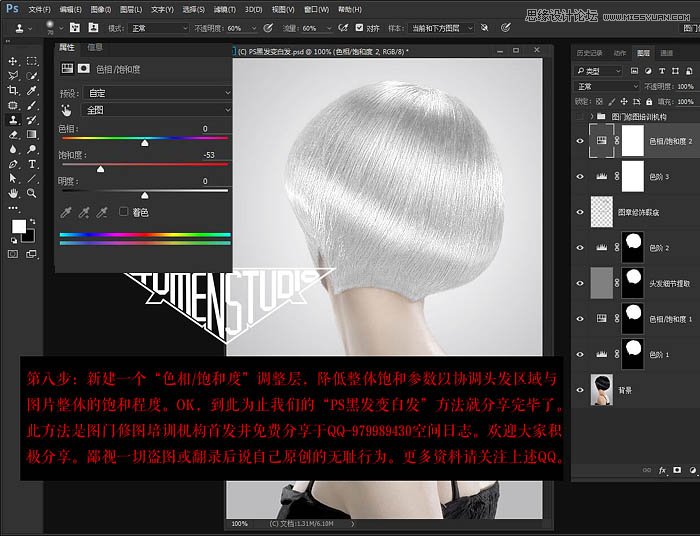The image size is (700, 536).
Task: Open the 图像(I) menu
Action: tap(101, 9)
